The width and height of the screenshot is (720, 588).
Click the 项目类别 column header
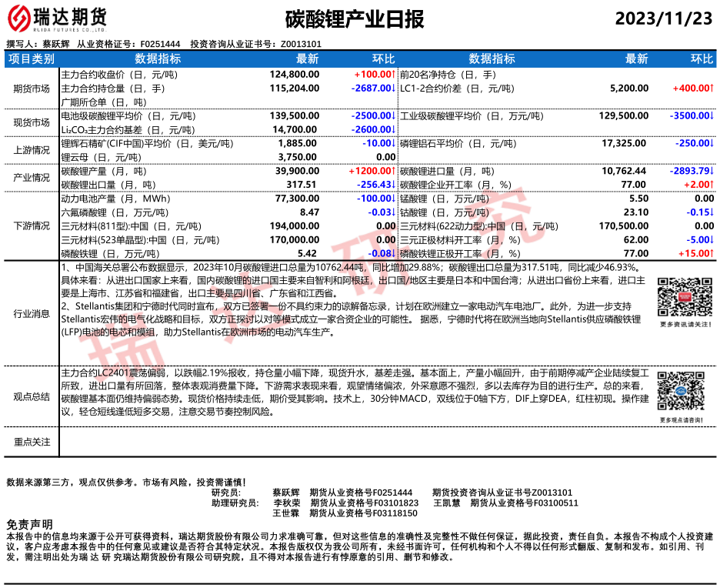click(x=32, y=59)
